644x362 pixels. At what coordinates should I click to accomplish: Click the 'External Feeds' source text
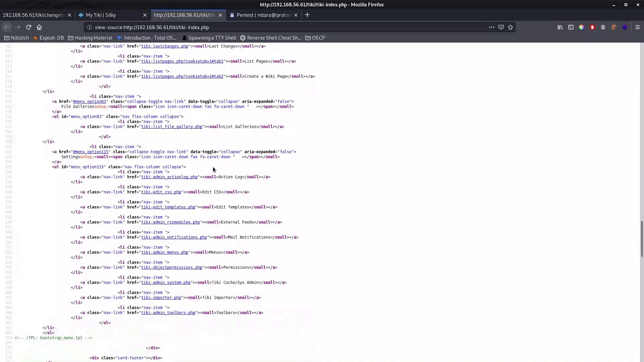coord(237,222)
